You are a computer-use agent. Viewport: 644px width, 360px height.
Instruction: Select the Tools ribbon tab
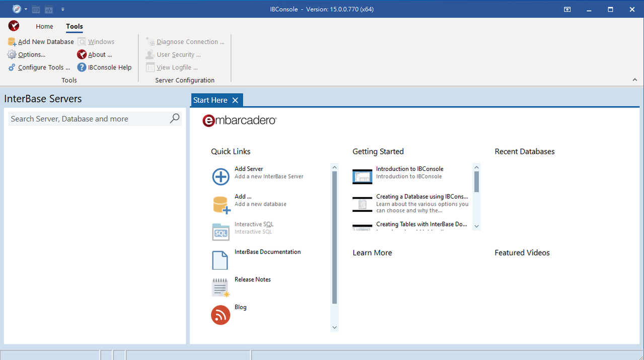coord(75,26)
